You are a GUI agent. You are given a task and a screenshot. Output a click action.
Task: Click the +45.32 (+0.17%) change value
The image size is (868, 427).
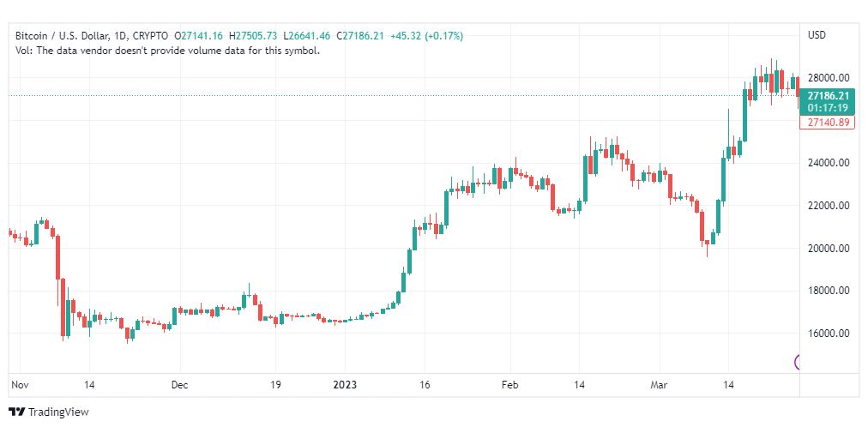pos(426,35)
